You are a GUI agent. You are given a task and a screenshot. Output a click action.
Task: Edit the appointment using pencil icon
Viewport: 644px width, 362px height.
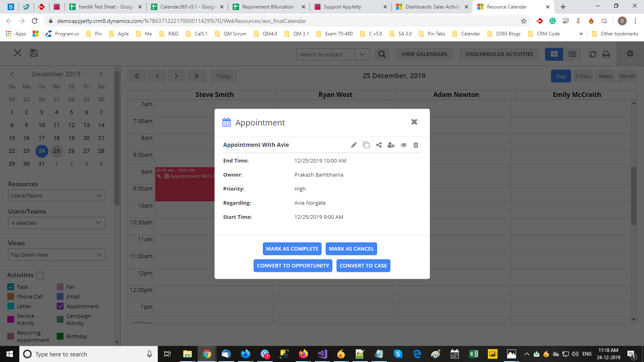tap(354, 145)
